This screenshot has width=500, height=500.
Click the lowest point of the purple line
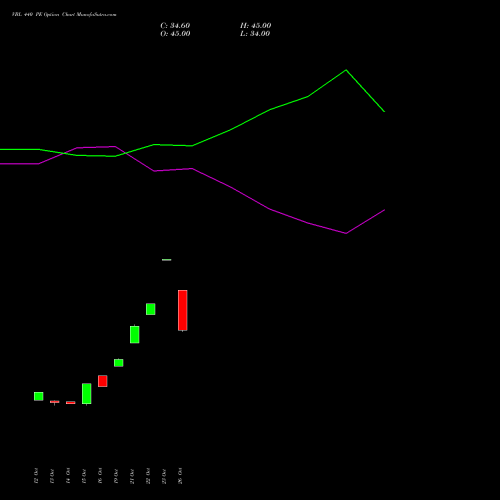pyautogui.click(x=346, y=233)
